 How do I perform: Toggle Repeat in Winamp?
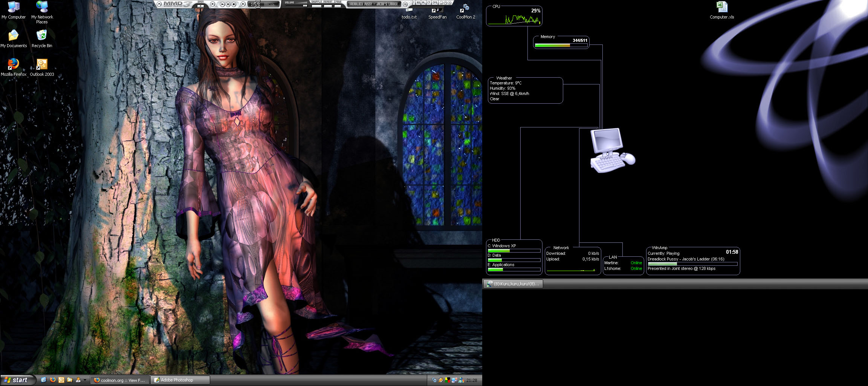click(x=328, y=6)
